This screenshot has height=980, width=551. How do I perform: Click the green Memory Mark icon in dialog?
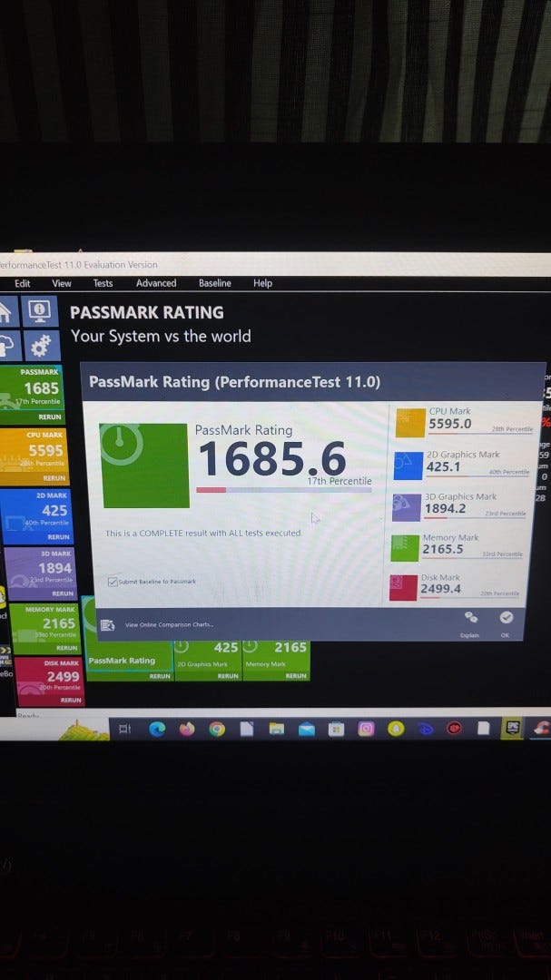pyautogui.click(x=405, y=548)
